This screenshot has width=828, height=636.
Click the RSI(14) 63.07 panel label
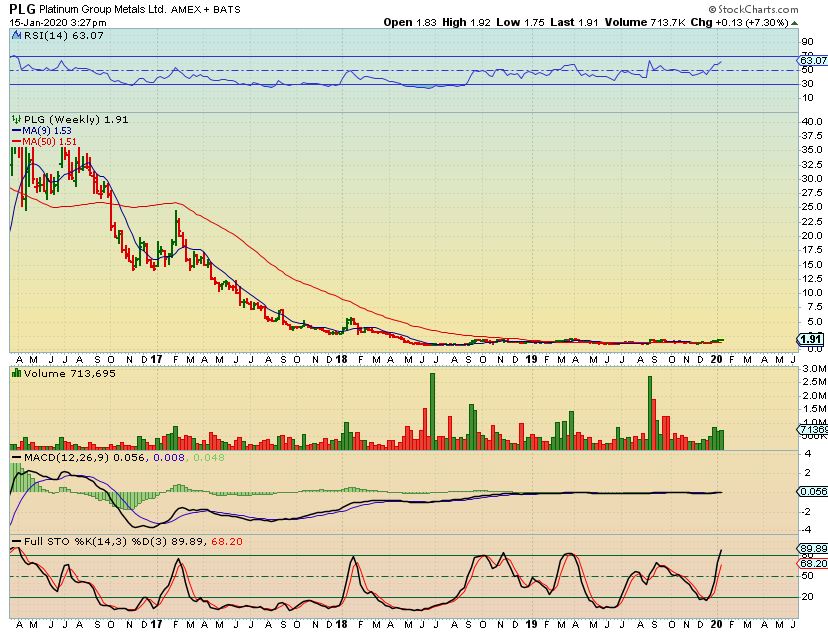pyautogui.click(x=63, y=35)
